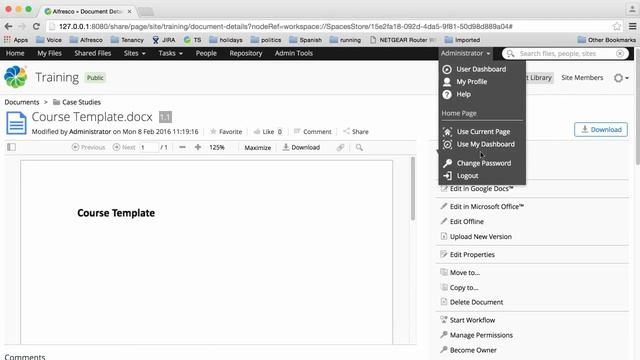Image resolution: width=640 pixels, height=360 pixels.
Task: Open the site configuration gear dropdown
Action: point(621,78)
